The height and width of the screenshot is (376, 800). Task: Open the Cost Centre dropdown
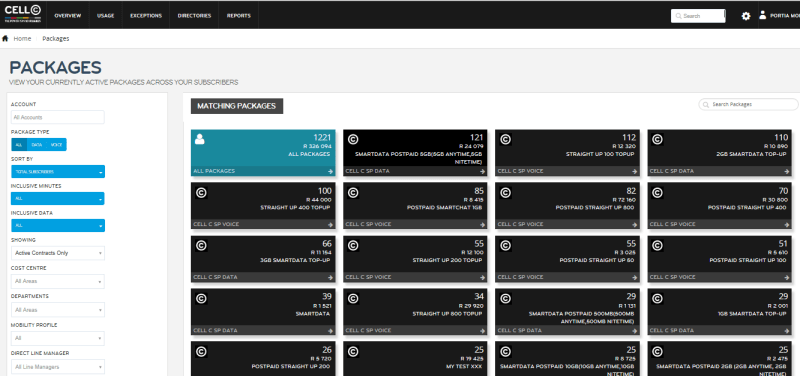click(58, 281)
